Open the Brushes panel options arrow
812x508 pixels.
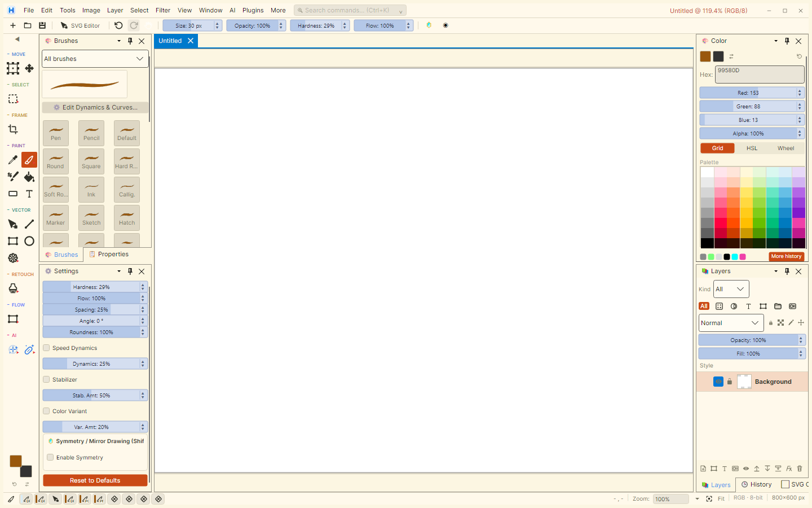click(119, 41)
